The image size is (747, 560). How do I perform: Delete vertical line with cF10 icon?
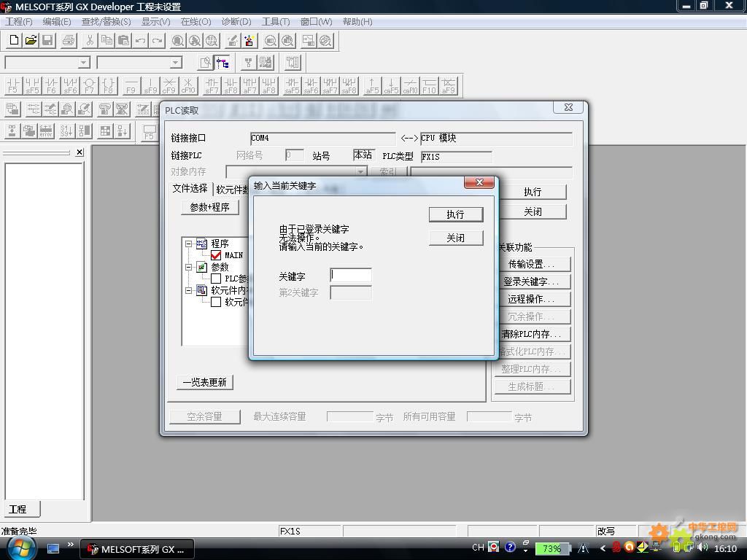(x=188, y=86)
